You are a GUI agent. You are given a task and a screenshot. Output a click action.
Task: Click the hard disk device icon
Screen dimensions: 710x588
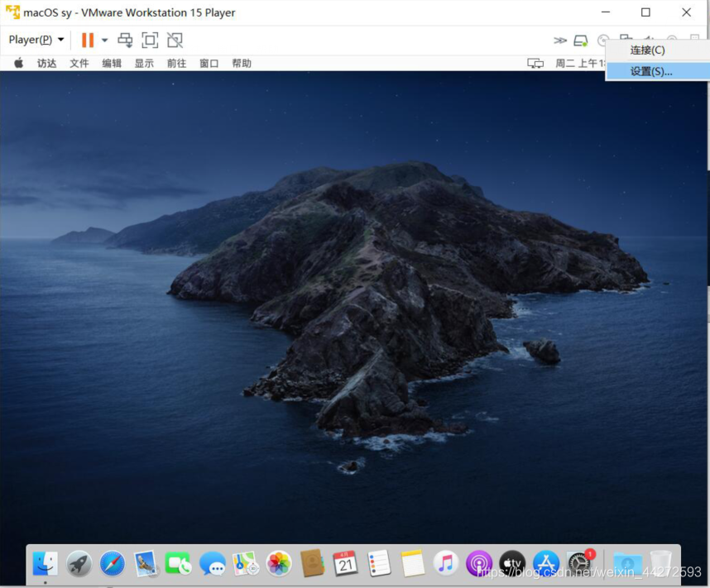click(581, 40)
